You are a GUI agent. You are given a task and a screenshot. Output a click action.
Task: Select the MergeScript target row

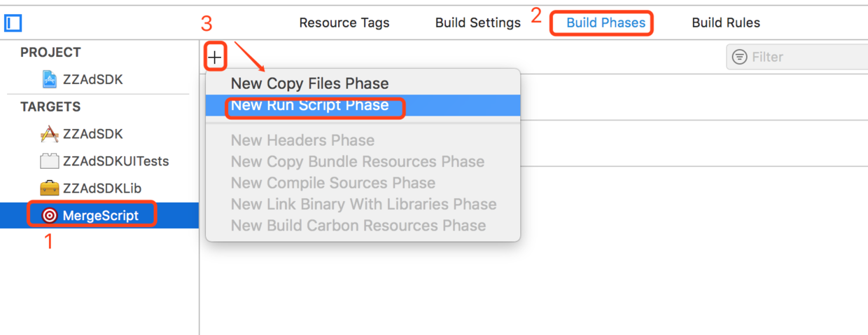pyautogui.click(x=99, y=216)
